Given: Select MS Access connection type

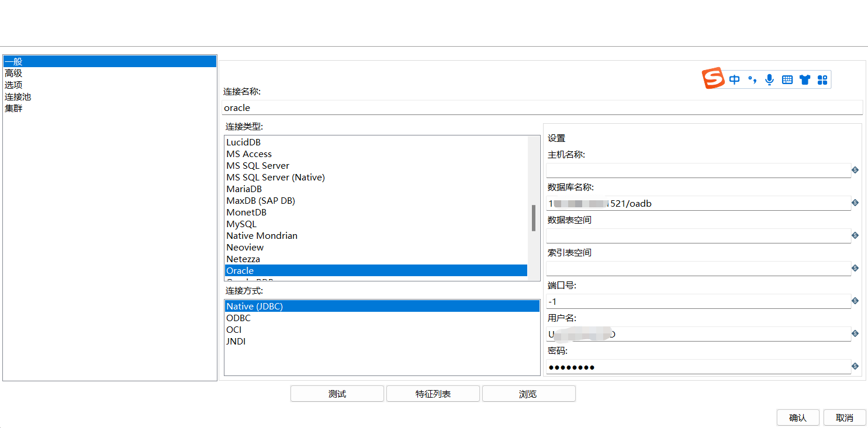Looking at the screenshot, I should tap(376, 154).
